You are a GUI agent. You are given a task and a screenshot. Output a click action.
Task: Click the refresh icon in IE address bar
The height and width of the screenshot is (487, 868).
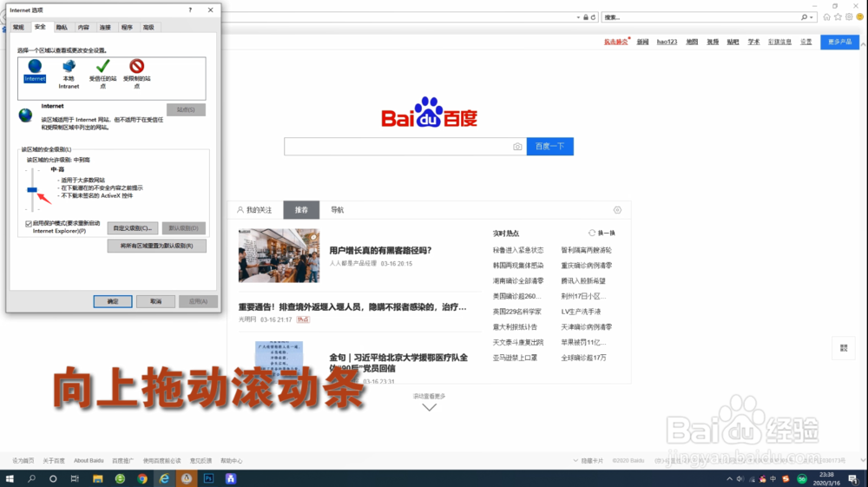pyautogui.click(x=593, y=17)
